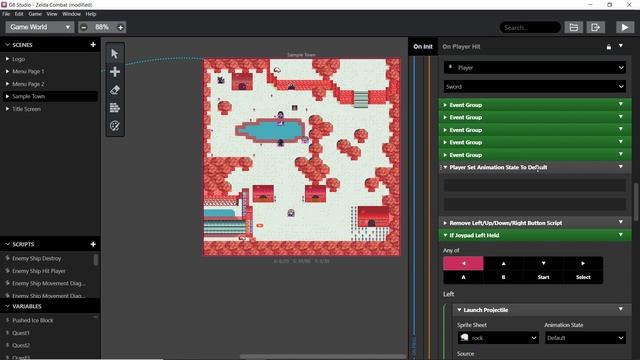The height and width of the screenshot is (360, 640).
Task: Toggle joypad Right arrow button
Action: (583, 263)
